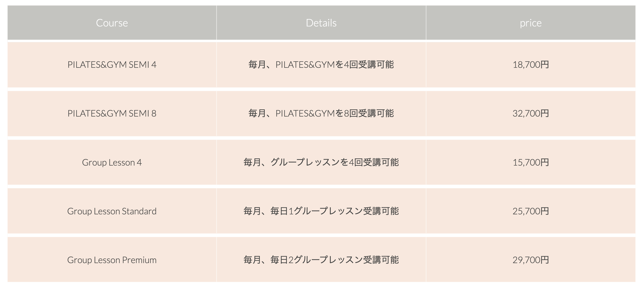Click details text 毎日2グループレッスン受講可能
Image resolution: width=644 pixels, height=288 pixels.
[x=335, y=260]
